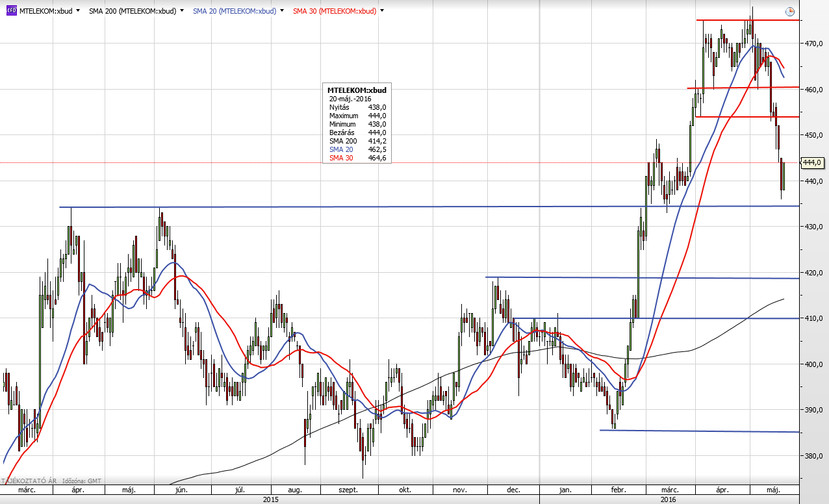Click the Minimum 438,0 row
Screen dimensions: 829x504
point(357,123)
